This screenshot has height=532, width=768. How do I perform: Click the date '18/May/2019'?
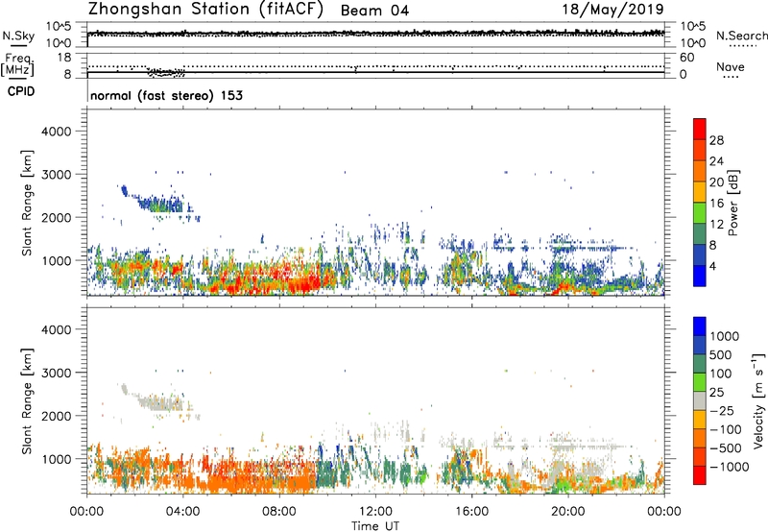tap(612, 10)
